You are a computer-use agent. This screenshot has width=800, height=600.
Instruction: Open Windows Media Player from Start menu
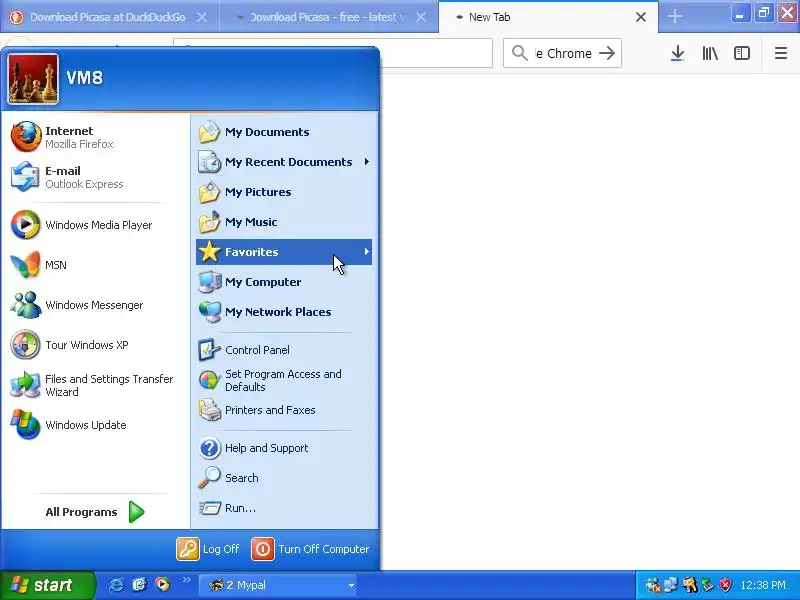95,225
